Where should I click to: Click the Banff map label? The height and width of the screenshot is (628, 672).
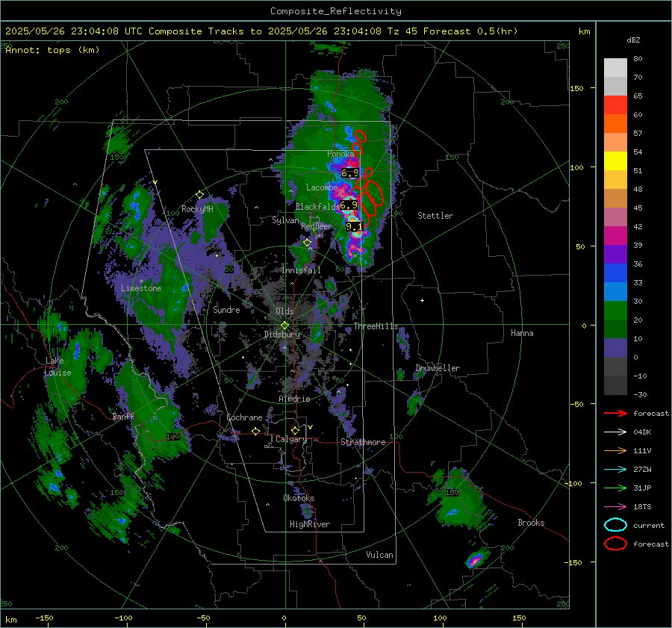click(x=123, y=416)
